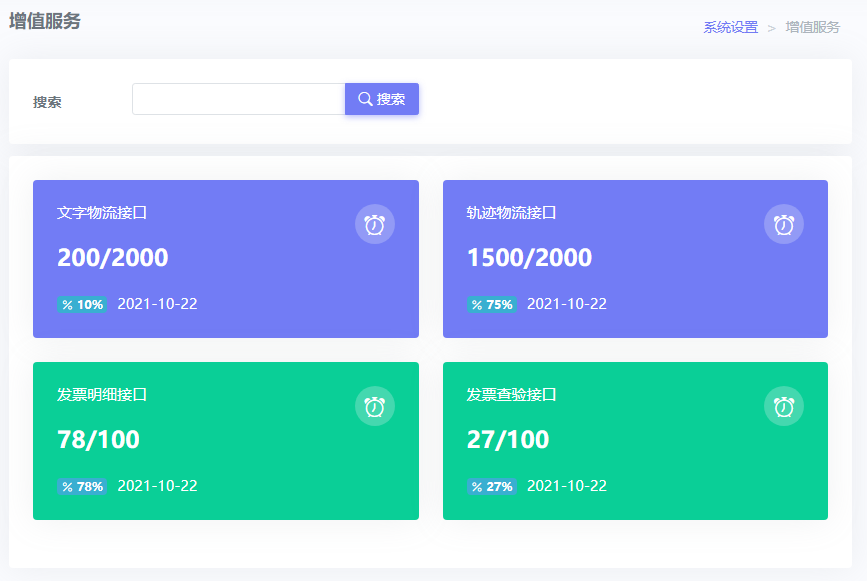Click the 增值服务 breadcrumb item
867x581 pixels.
(x=812, y=27)
